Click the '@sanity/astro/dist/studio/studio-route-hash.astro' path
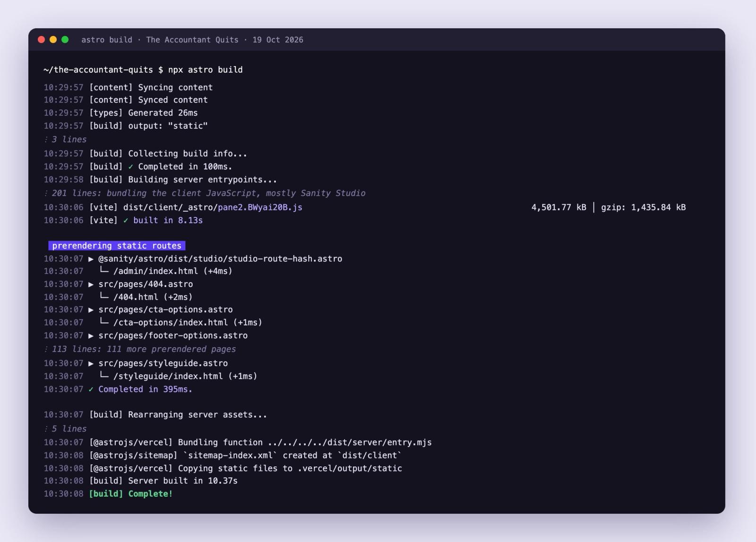Viewport: 756px width, 542px height. (220, 259)
